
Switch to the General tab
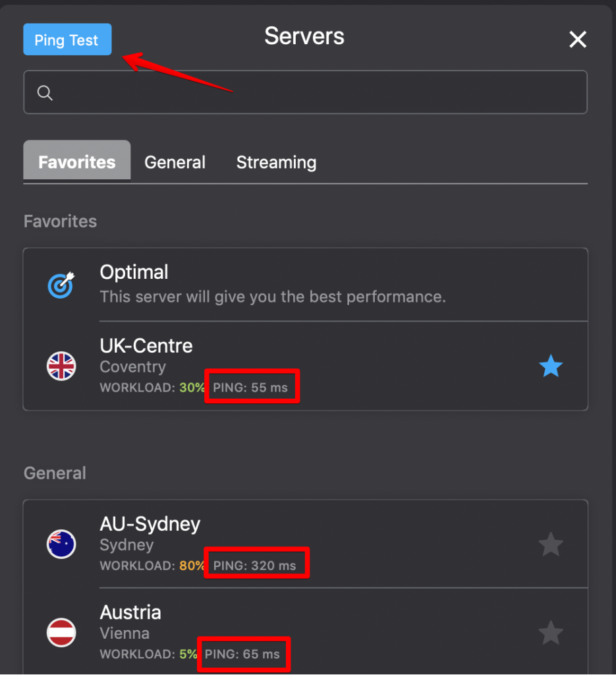[x=175, y=161]
